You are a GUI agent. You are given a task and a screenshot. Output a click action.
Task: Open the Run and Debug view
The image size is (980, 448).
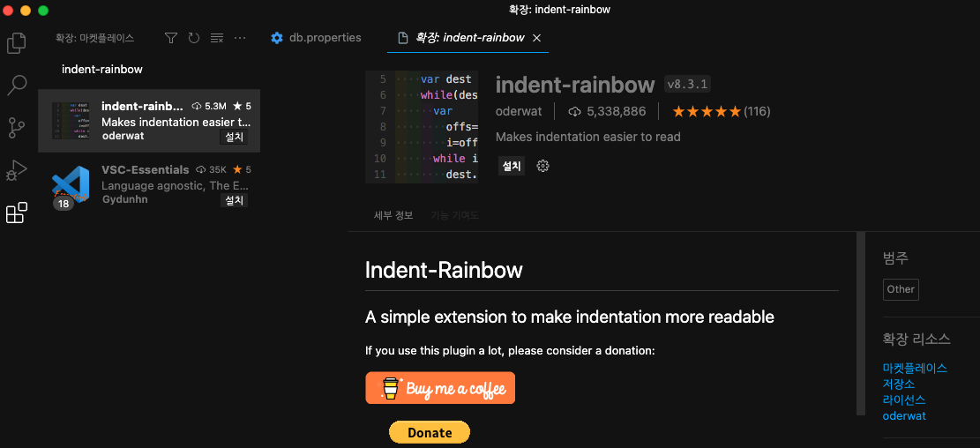(17, 170)
